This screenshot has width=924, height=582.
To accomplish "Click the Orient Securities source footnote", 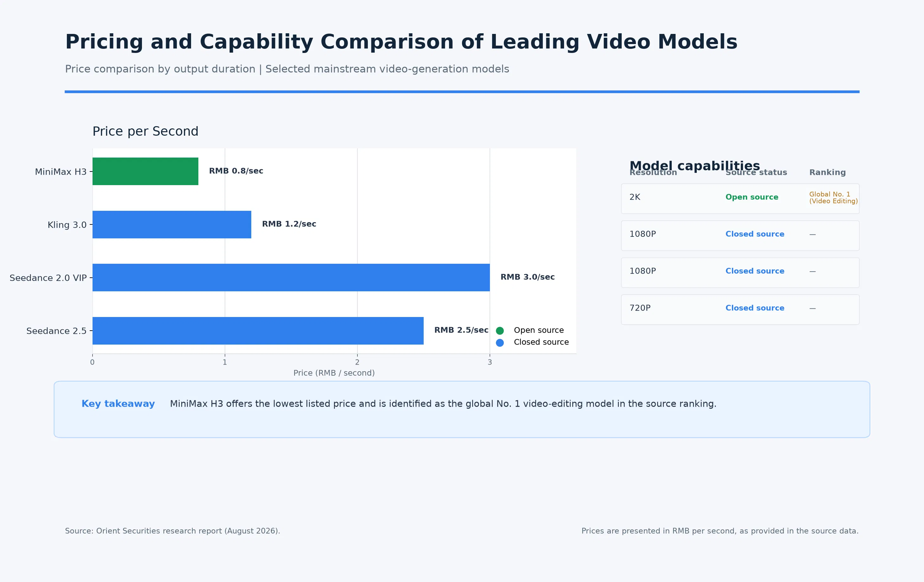I will coord(172,531).
